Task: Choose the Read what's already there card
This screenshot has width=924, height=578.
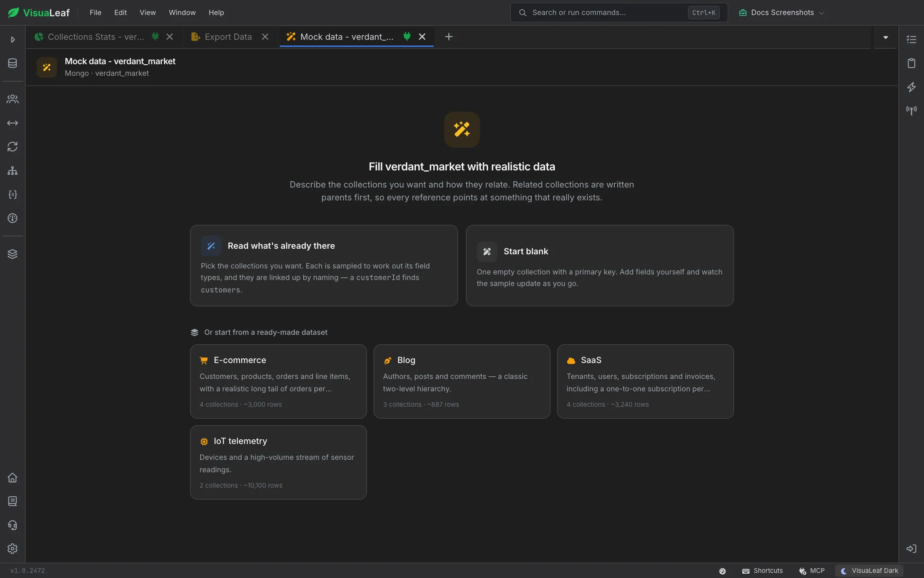Action: coord(324,265)
